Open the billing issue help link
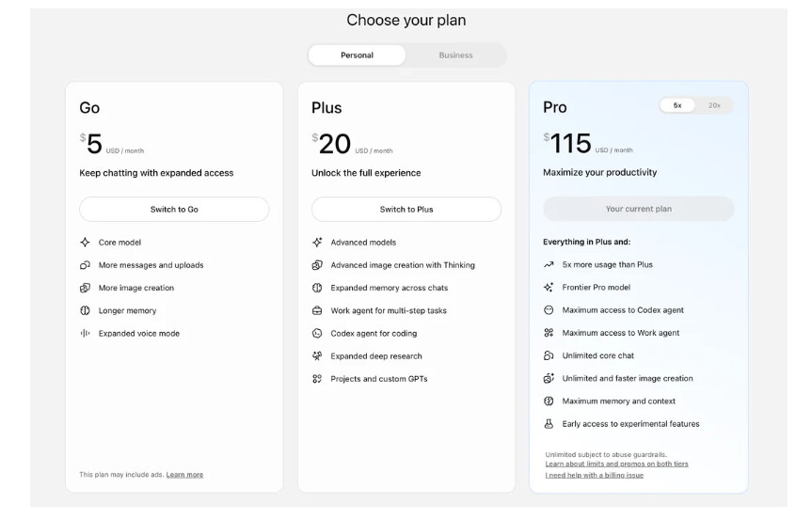This screenshot has height=519, width=812. coord(594,475)
